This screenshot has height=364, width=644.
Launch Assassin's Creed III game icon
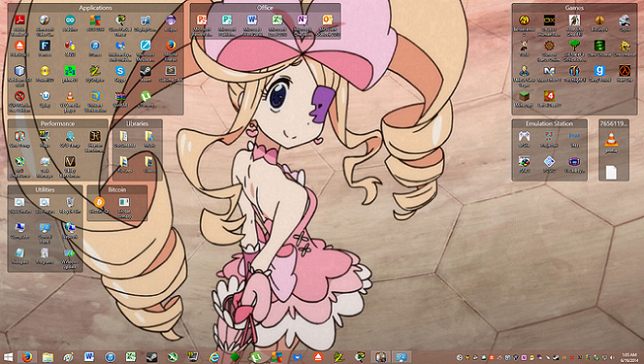(574, 19)
